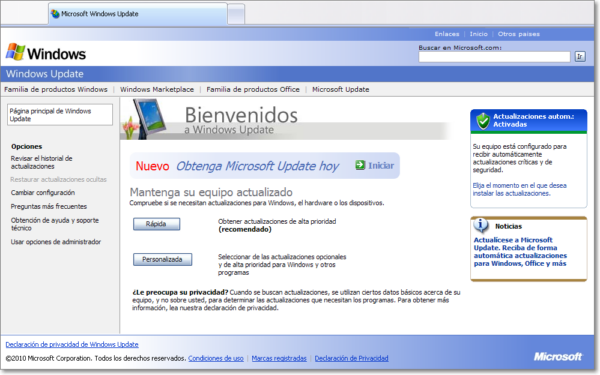Click Usar opciones de administrador
Viewport: 600px width, 375px height.
coord(56,242)
